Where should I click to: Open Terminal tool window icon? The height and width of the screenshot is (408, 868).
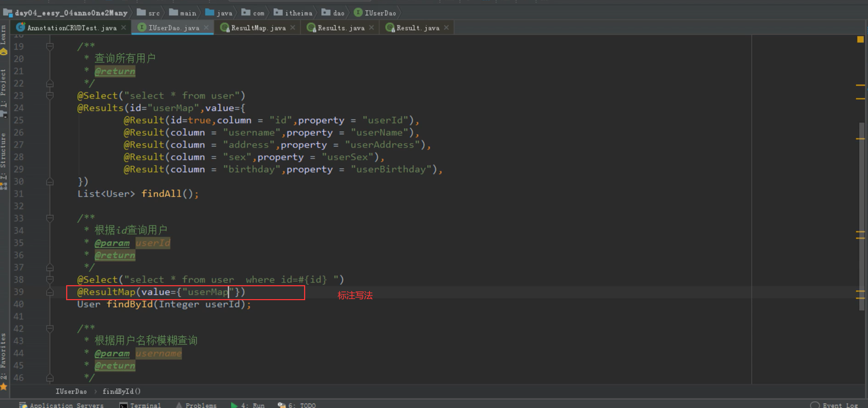(x=124, y=405)
